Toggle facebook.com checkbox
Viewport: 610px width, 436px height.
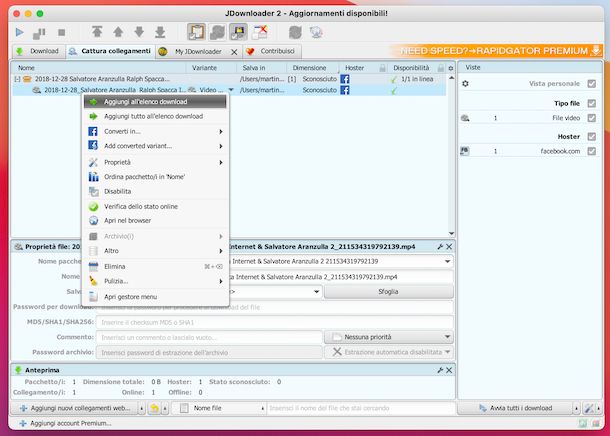click(592, 151)
